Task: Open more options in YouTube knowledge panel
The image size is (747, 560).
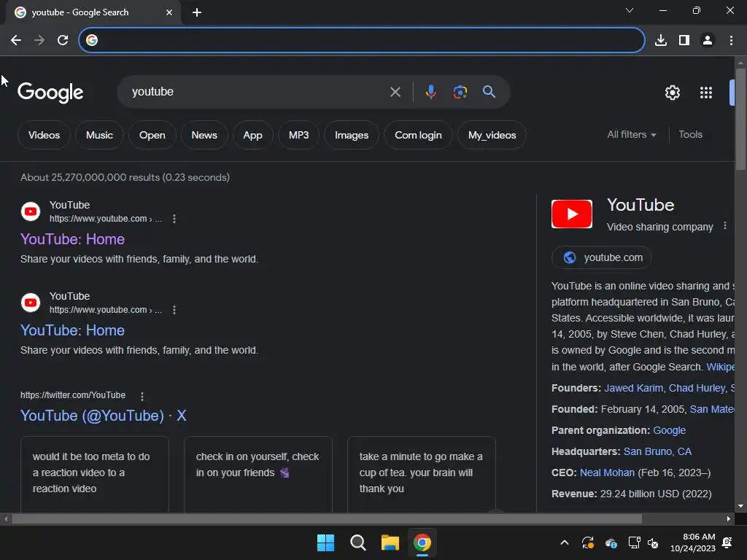Action: point(725,226)
